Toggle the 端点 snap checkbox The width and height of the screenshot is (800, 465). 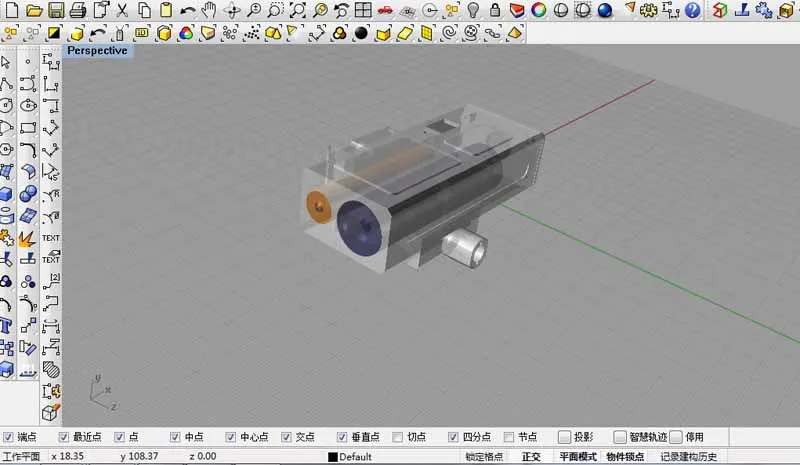click(8, 437)
